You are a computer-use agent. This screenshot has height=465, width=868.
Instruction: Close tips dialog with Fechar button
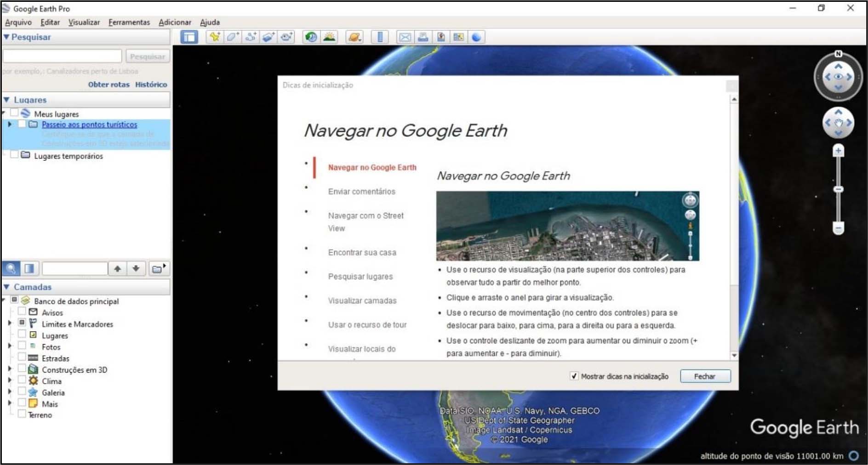click(x=705, y=376)
